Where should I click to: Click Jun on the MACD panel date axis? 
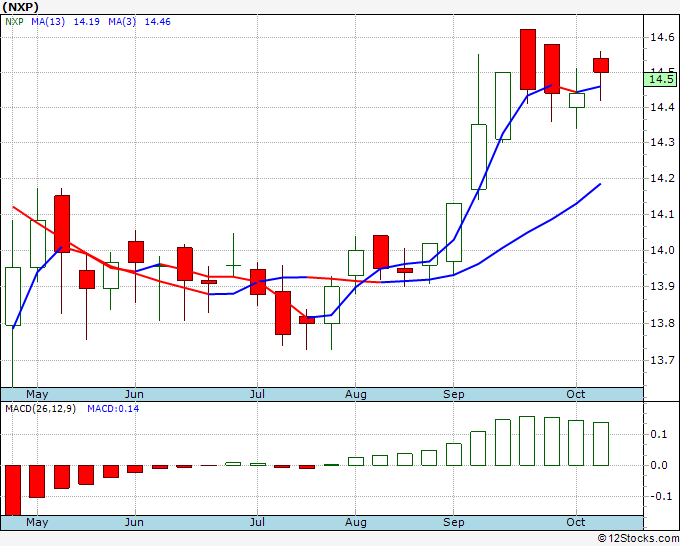(134, 522)
